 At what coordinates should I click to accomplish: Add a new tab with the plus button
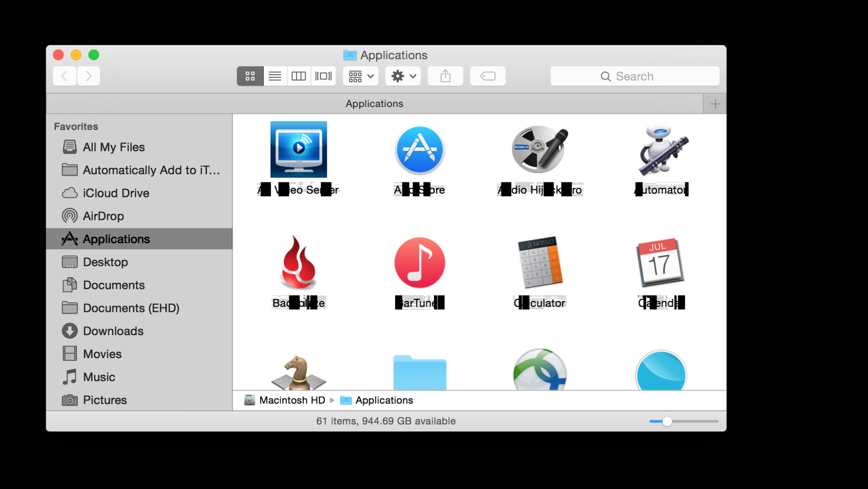click(715, 104)
